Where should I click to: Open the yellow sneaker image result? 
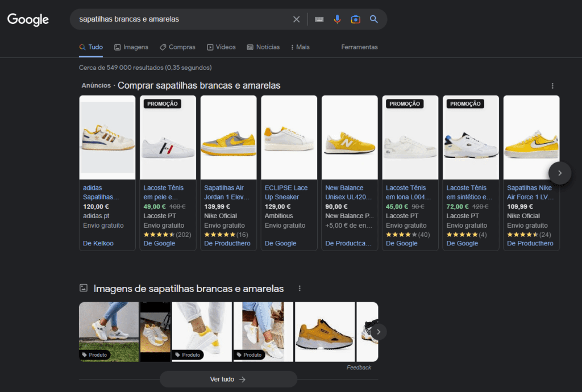pyautogui.click(x=325, y=332)
